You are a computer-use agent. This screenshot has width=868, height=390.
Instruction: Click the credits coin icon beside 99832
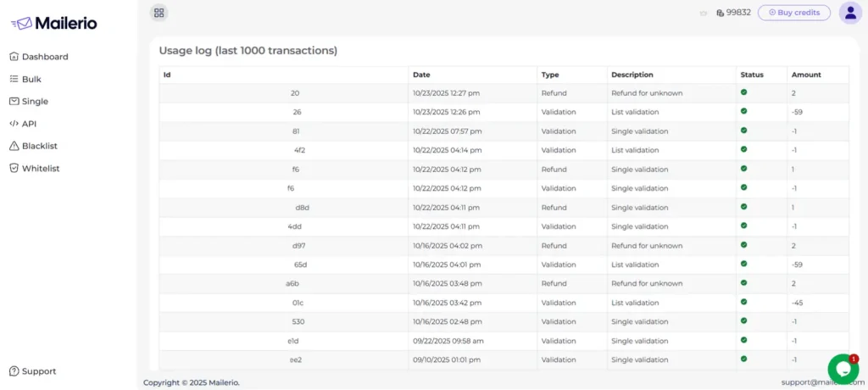(x=720, y=13)
